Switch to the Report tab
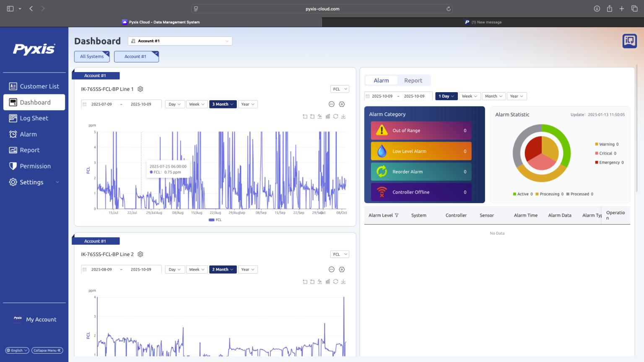The height and width of the screenshot is (362, 644). tap(413, 80)
